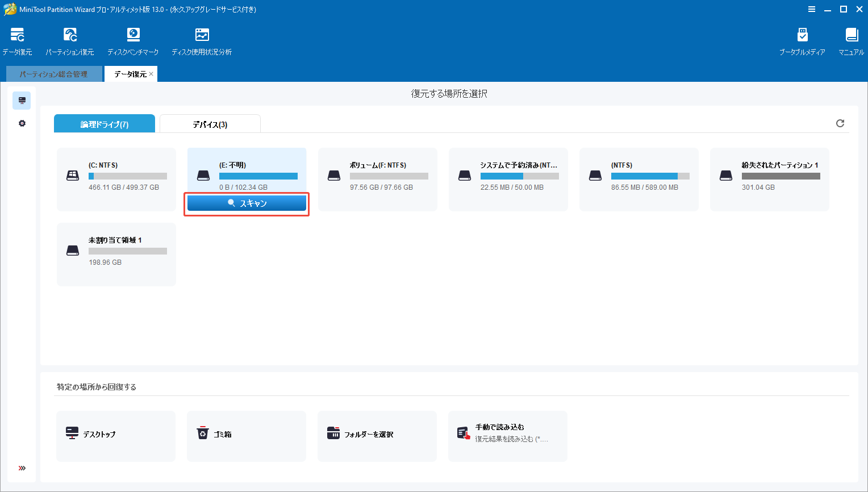Open the settings gear in left sidebar
Viewport: 868px width, 492px height.
click(22, 123)
